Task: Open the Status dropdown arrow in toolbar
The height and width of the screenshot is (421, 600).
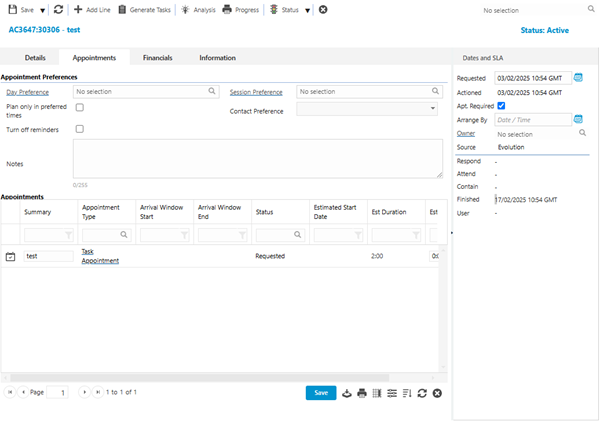Action: 308,10
